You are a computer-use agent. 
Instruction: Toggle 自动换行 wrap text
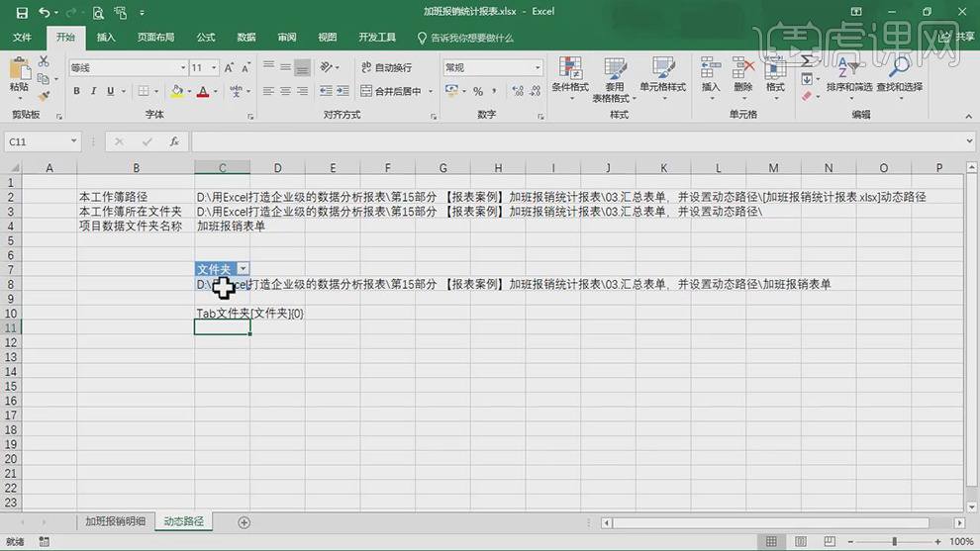click(386, 67)
